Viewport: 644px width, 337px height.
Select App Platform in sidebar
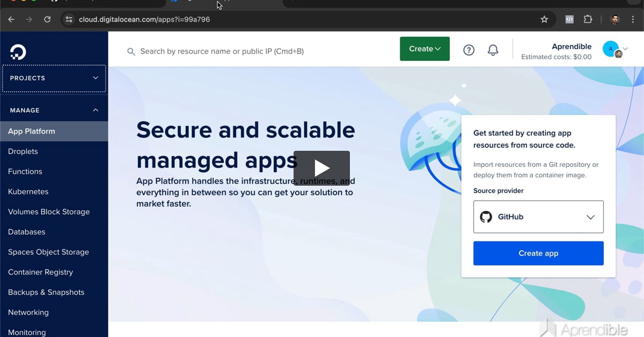[54, 131]
